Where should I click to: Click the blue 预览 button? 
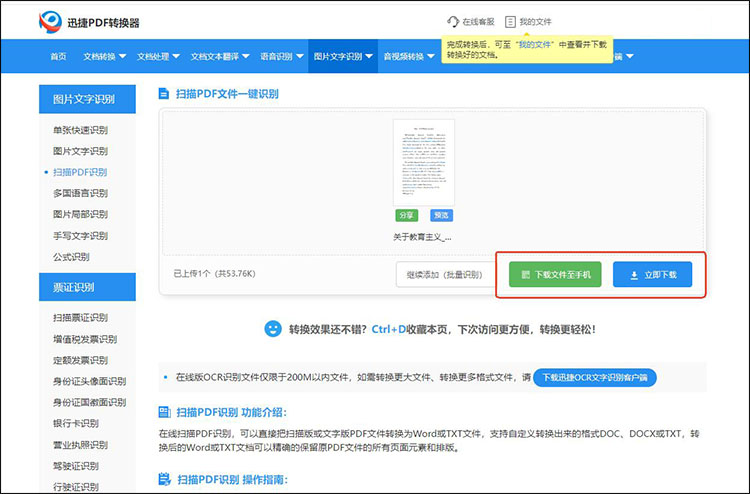(x=441, y=215)
